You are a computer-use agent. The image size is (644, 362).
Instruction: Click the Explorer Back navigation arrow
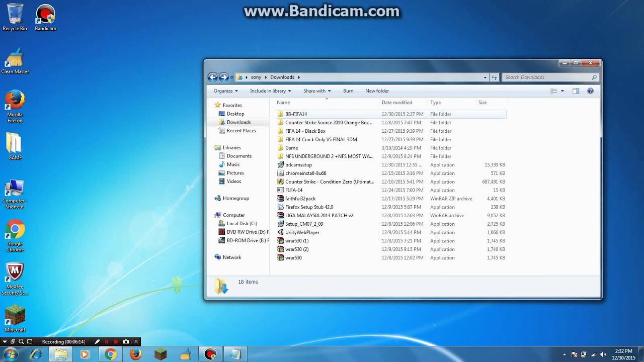(212, 77)
